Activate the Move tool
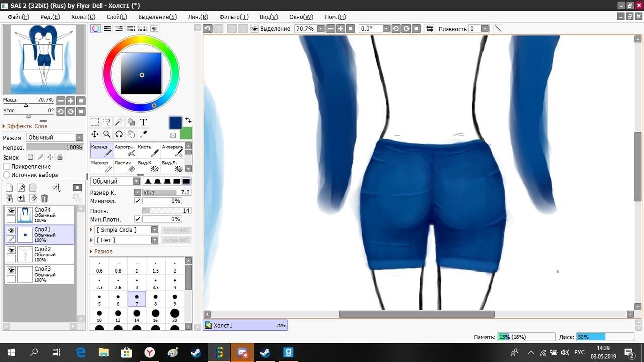The height and width of the screenshot is (362, 644). click(x=95, y=134)
